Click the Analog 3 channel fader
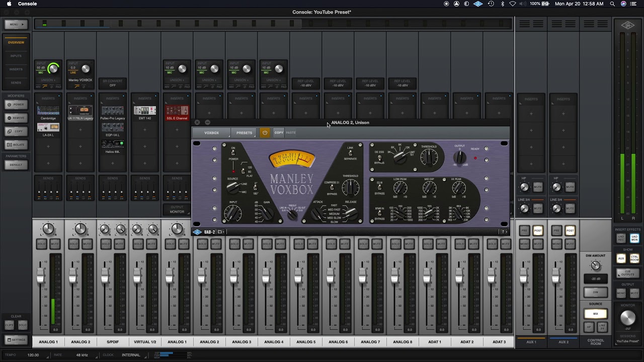The height and width of the screenshot is (362, 644). click(233, 276)
